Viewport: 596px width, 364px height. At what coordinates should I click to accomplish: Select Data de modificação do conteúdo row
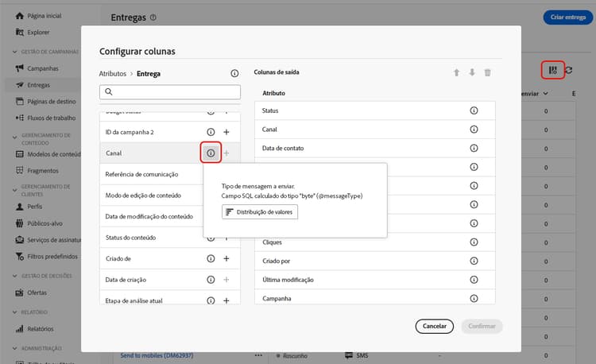coord(151,217)
